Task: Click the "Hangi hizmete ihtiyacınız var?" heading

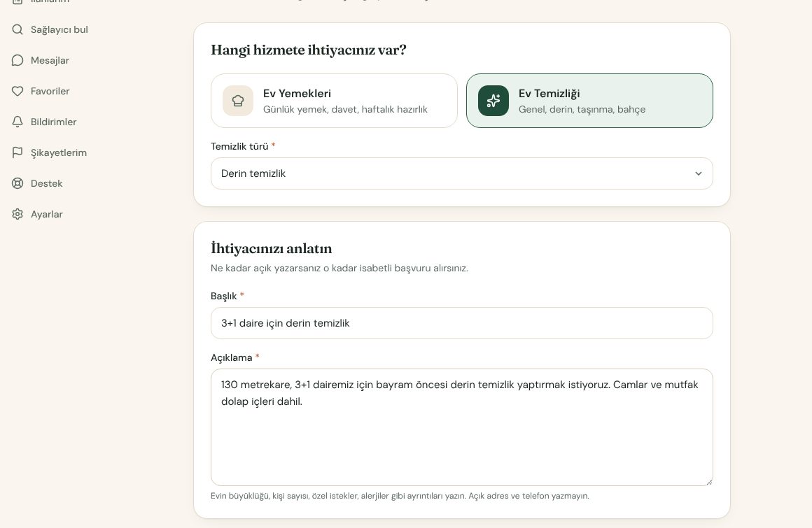Action: 308,50
